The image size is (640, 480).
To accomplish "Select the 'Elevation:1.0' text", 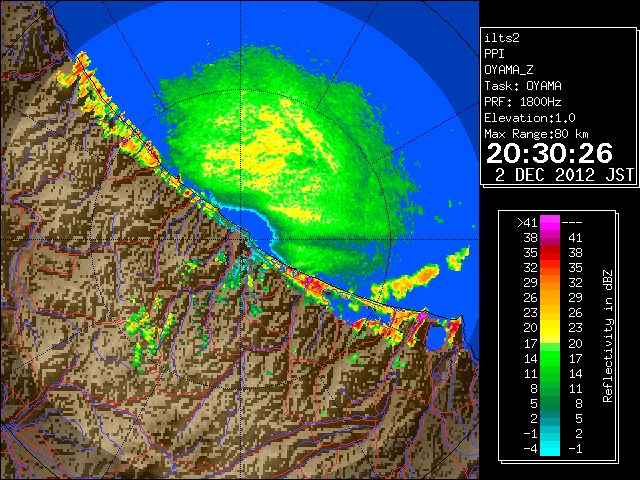I will pos(530,118).
